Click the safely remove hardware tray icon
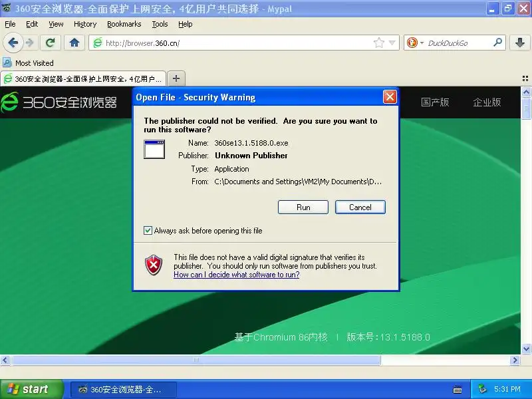 482,389
